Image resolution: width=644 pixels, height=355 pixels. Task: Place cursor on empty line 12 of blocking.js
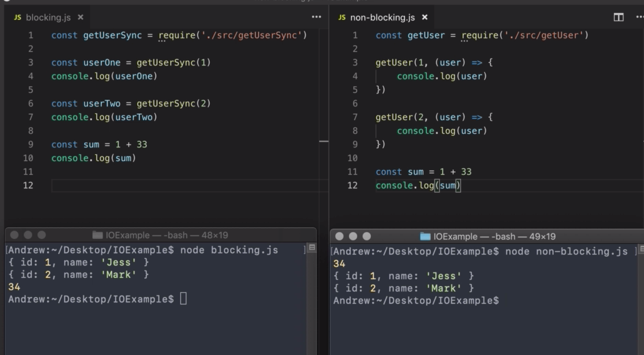189,186
